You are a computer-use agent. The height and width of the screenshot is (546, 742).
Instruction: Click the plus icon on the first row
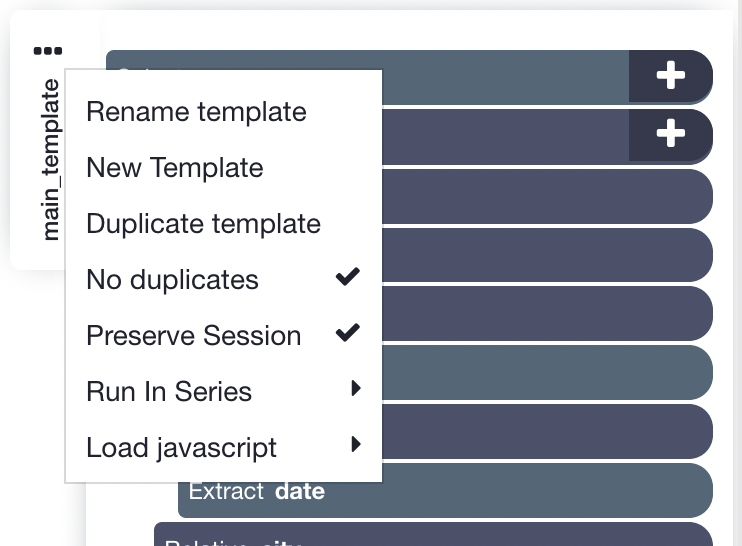[671, 75]
